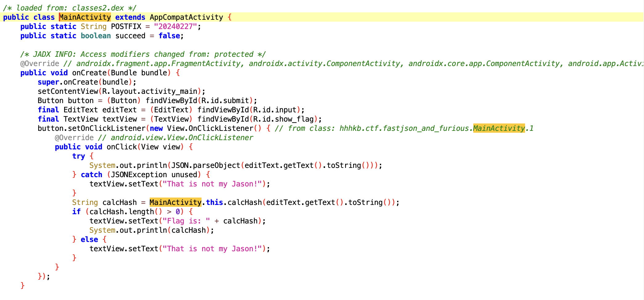The image size is (644, 300).
Task: Click "That is not my Jason!" in else block
Action: tap(212, 249)
